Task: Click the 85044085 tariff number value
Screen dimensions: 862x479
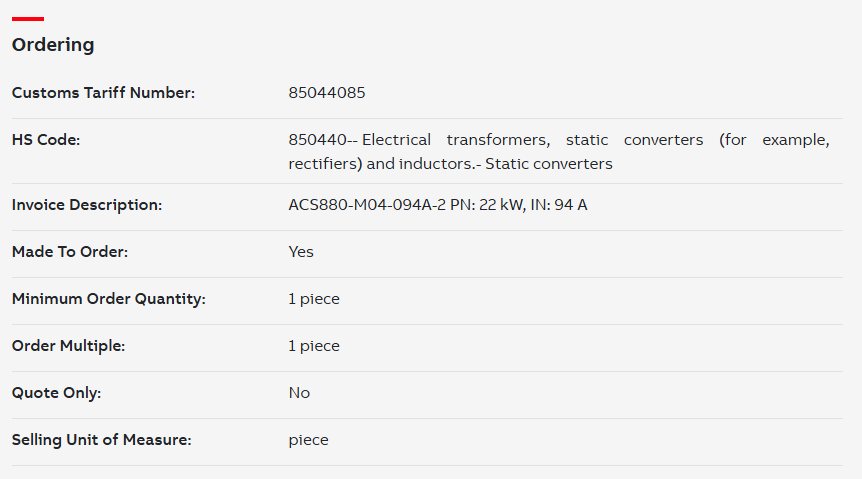Action: (x=327, y=92)
